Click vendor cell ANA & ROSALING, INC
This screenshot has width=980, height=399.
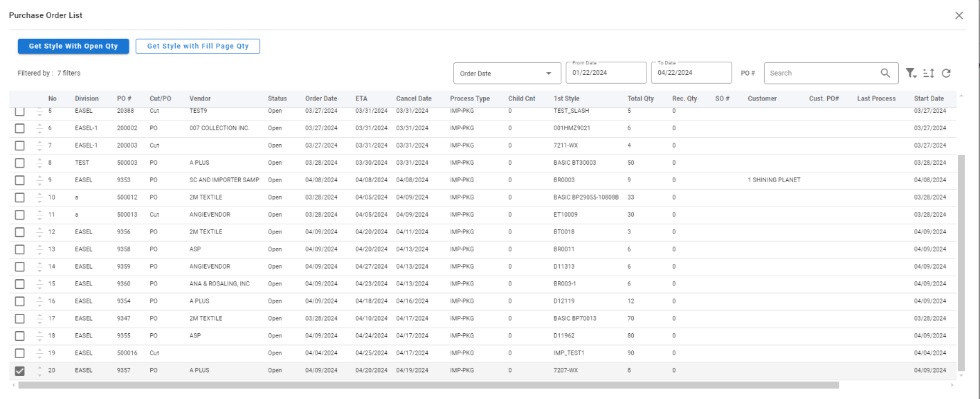pyautogui.click(x=219, y=284)
